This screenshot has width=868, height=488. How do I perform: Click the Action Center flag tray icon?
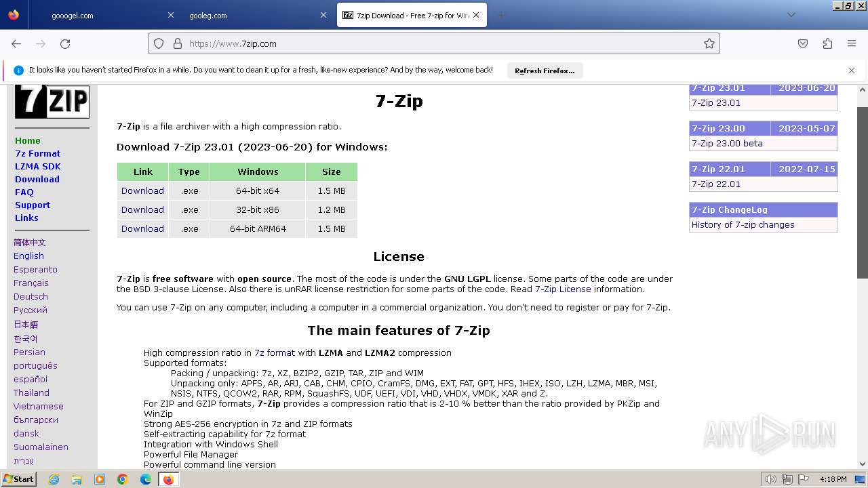pos(804,479)
